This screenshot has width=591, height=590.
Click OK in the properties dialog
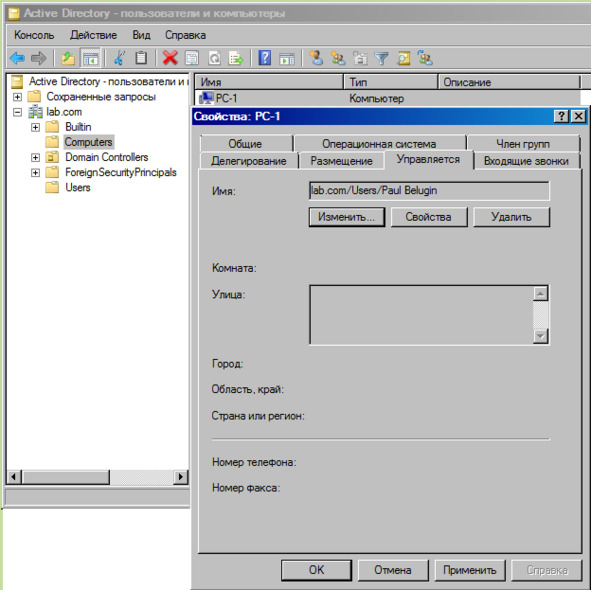coord(316,570)
